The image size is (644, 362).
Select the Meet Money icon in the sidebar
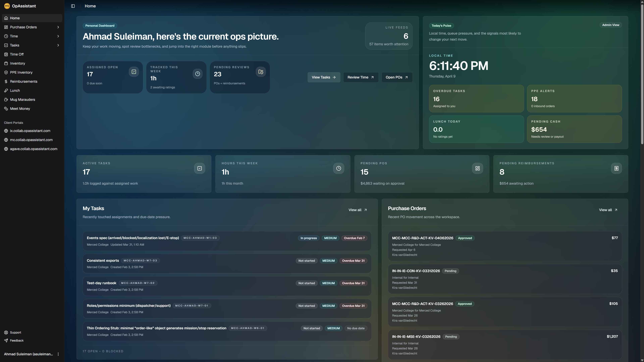click(6, 108)
